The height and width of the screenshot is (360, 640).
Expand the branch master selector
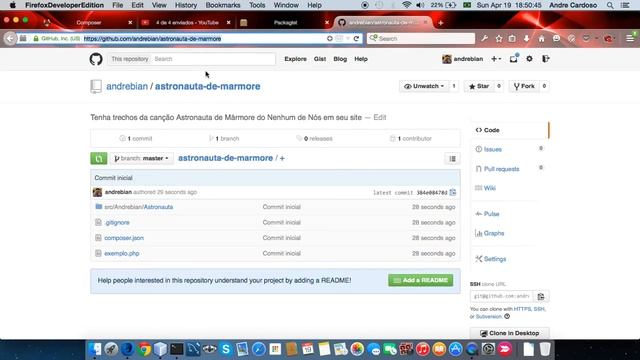(x=141, y=158)
